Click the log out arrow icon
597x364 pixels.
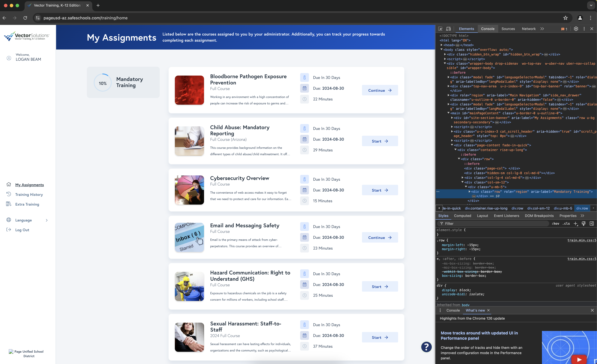click(9, 229)
